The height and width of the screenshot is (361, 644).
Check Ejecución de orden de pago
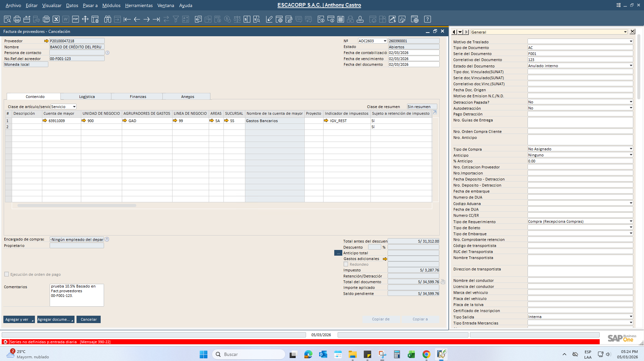[x=6, y=274]
